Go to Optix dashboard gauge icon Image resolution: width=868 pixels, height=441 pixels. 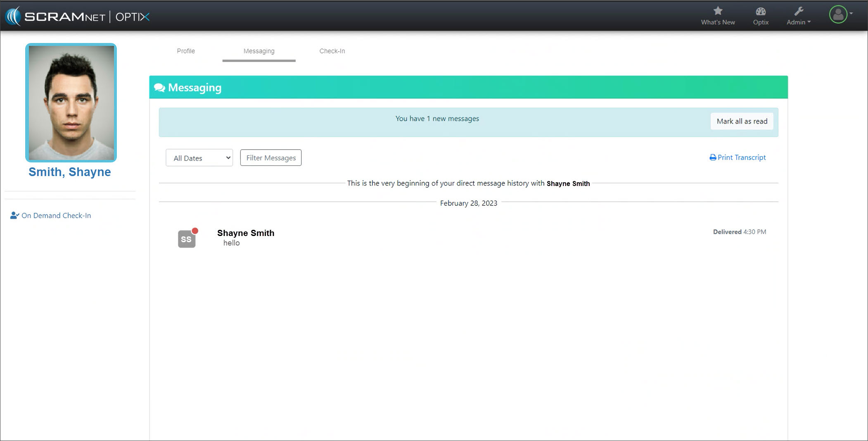760,11
